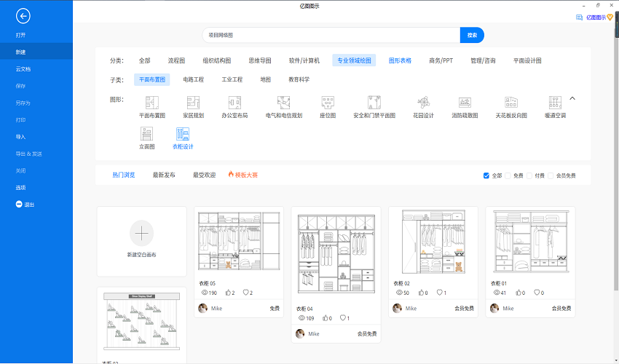Select the 衣柜设计 shape icon
Image resolution: width=619 pixels, height=364 pixels.
[183, 134]
